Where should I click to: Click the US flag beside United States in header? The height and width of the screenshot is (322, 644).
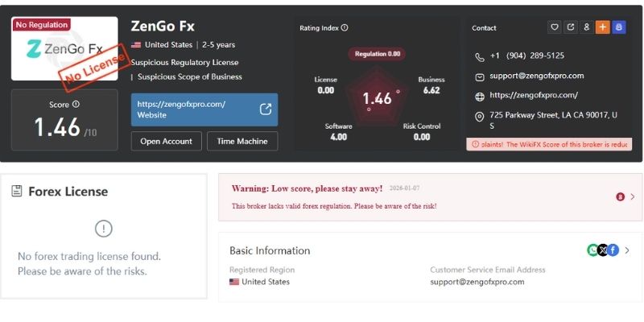[x=136, y=45]
